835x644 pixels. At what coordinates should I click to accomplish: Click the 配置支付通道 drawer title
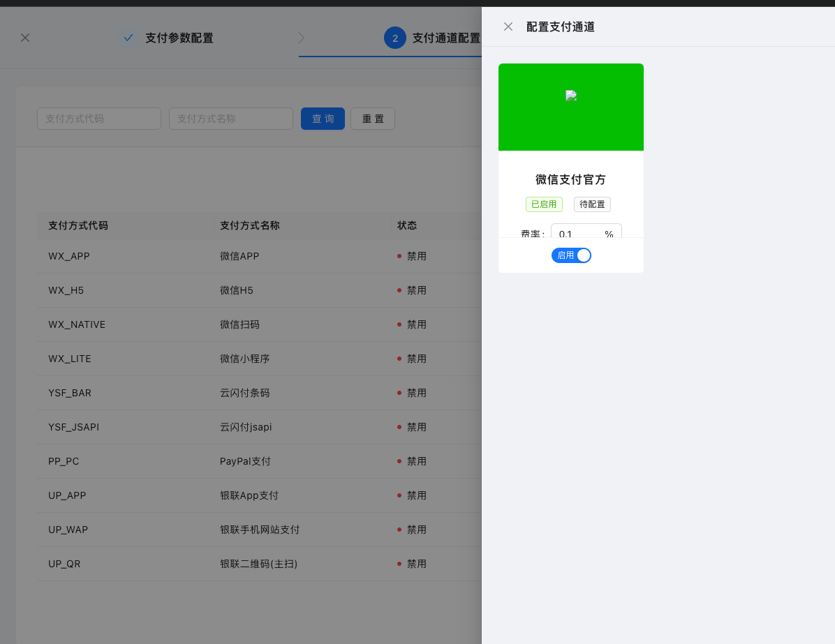pyautogui.click(x=560, y=27)
